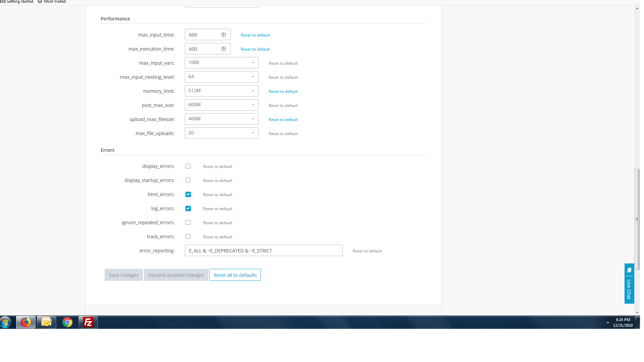This screenshot has width=644, height=362.
Task: Open the Getting Started bookmark
Action: tap(19, 2)
